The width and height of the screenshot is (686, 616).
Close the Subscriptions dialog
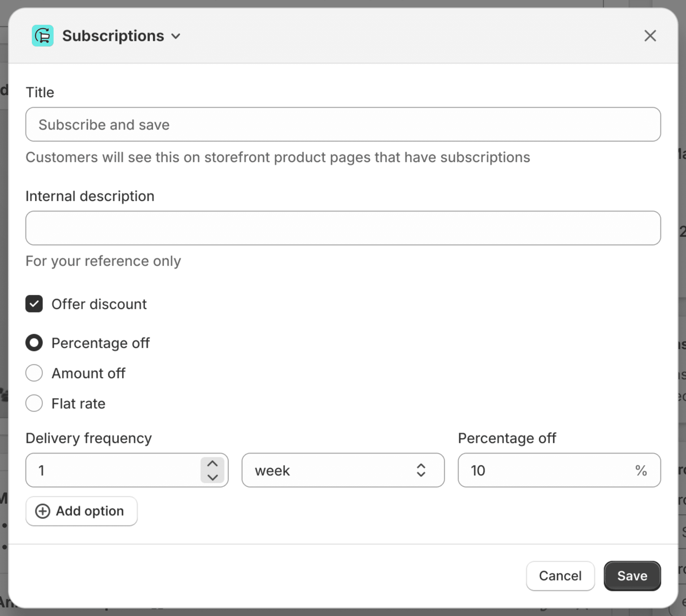pyautogui.click(x=650, y=36)
